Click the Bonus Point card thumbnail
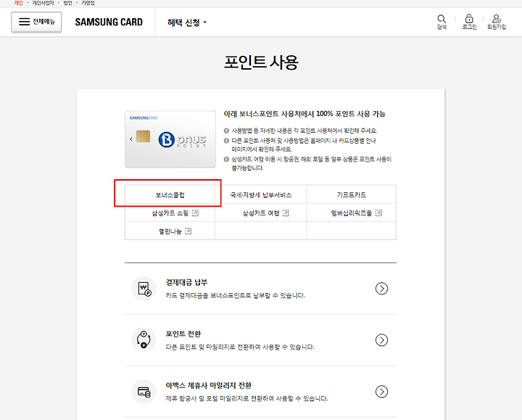 click(170, 139)
